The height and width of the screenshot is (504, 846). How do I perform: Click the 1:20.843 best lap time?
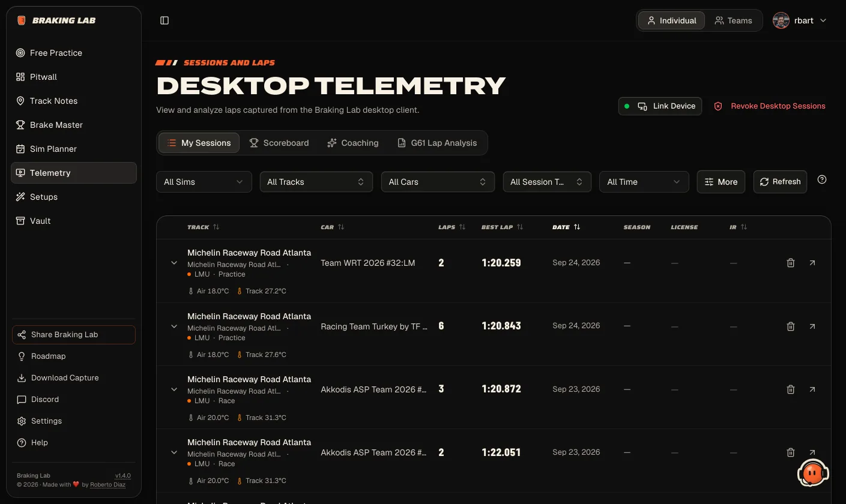tap(501, 326)
